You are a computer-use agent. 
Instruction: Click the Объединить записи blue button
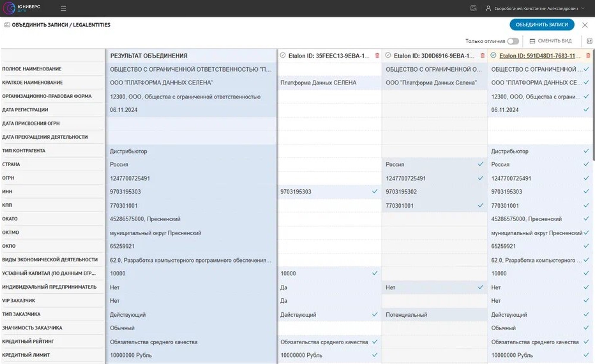[x=542, y=25]
